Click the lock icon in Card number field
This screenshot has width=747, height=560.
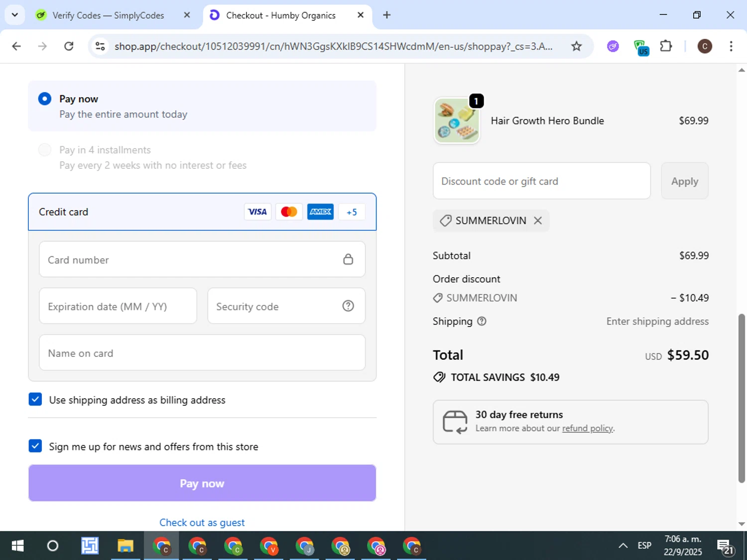(x=348, y=259)
